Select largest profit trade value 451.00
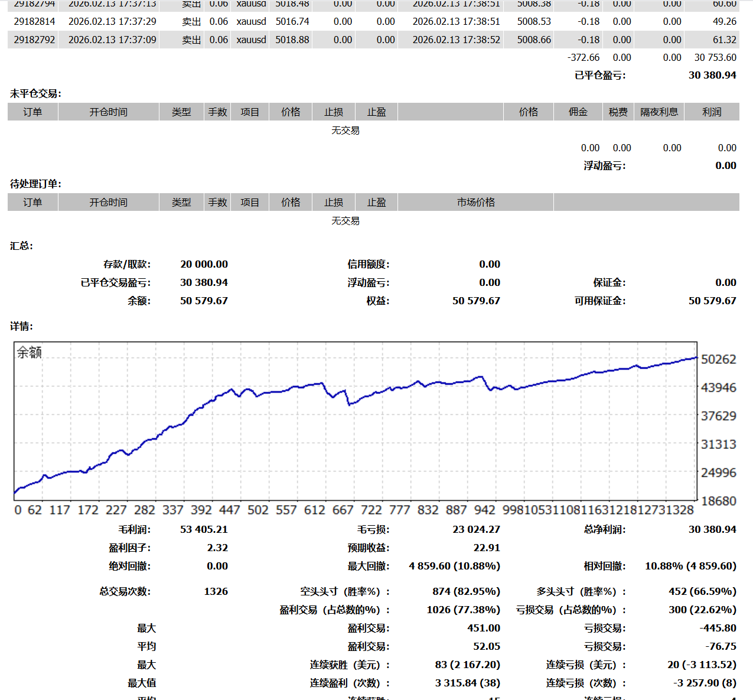Screen dimensions: 753x700 [484, 628]
